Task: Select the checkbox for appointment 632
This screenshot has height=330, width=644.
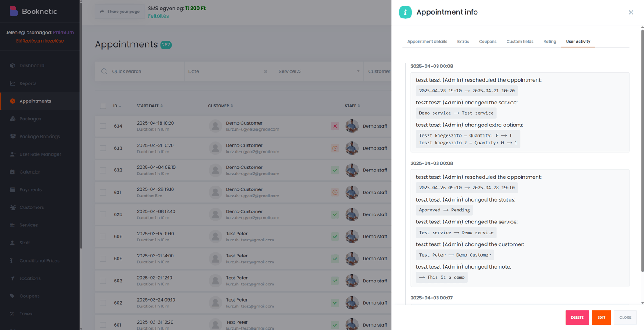Action: [103, 171]
